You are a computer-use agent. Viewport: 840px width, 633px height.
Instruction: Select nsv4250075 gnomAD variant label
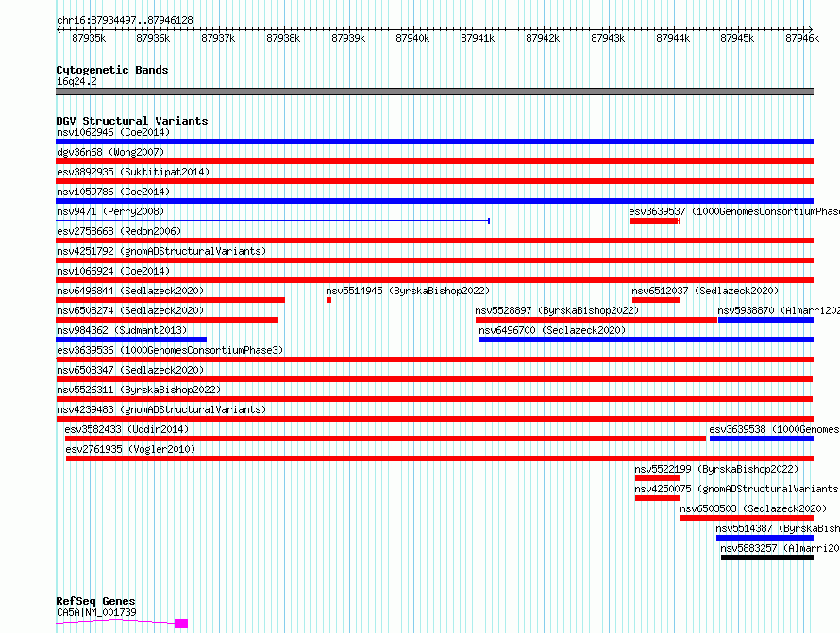coord(736,489)
